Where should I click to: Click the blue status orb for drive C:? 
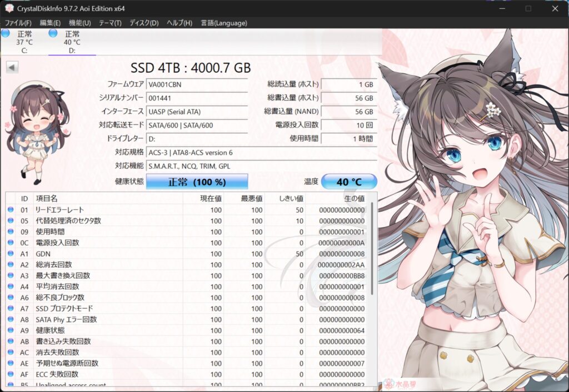tap(5, 34)
